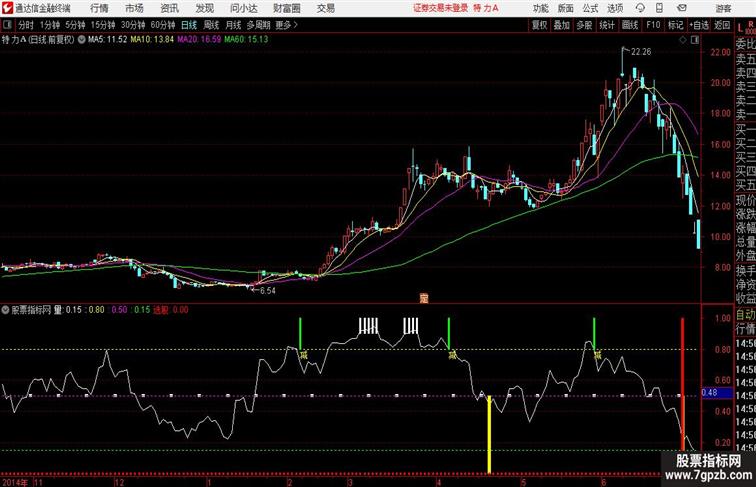Open the 功能 menu
The image size is (756, 487).
pos(540,8)
